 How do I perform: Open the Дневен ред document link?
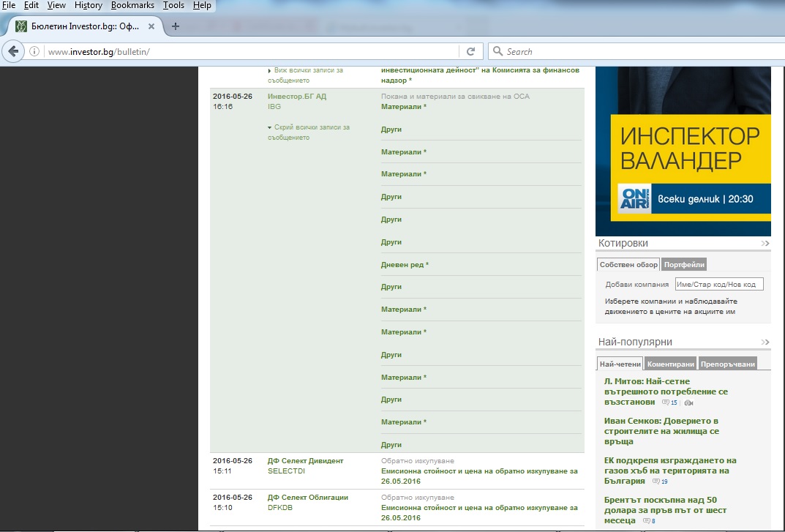(405, 264)
